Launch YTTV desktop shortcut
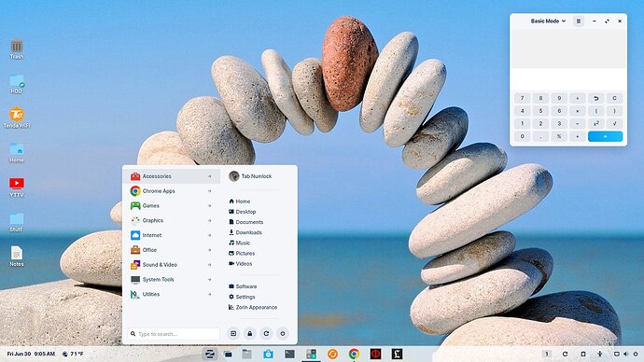This screenshot has height=362, width=644. pos(17,188)
